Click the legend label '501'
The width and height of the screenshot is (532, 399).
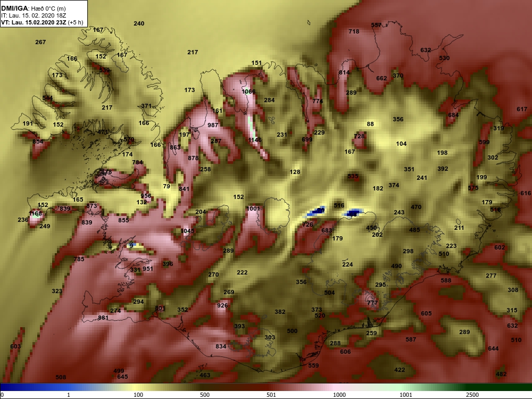coord(271,395)
